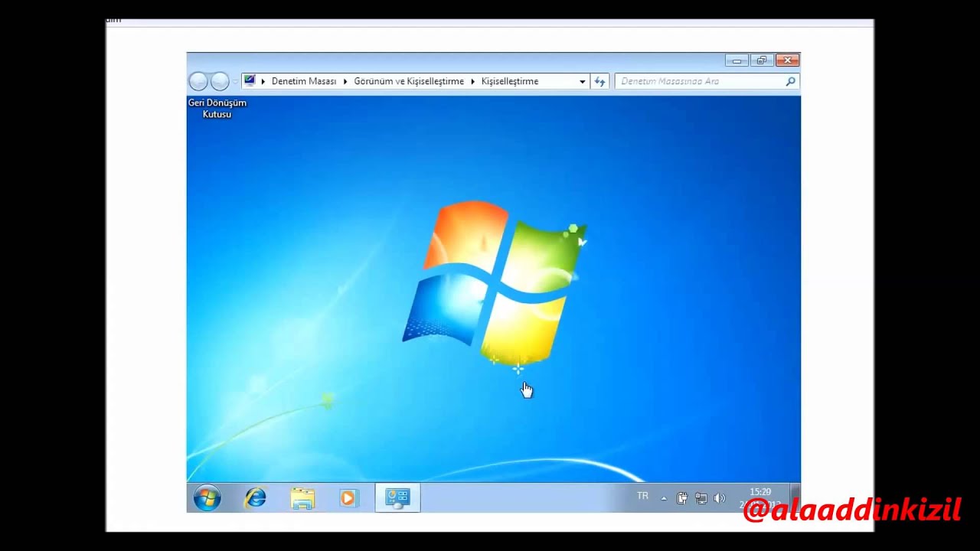Close the Kişiselleştirme window
This screenshot has width=980, height=551.
788,60
